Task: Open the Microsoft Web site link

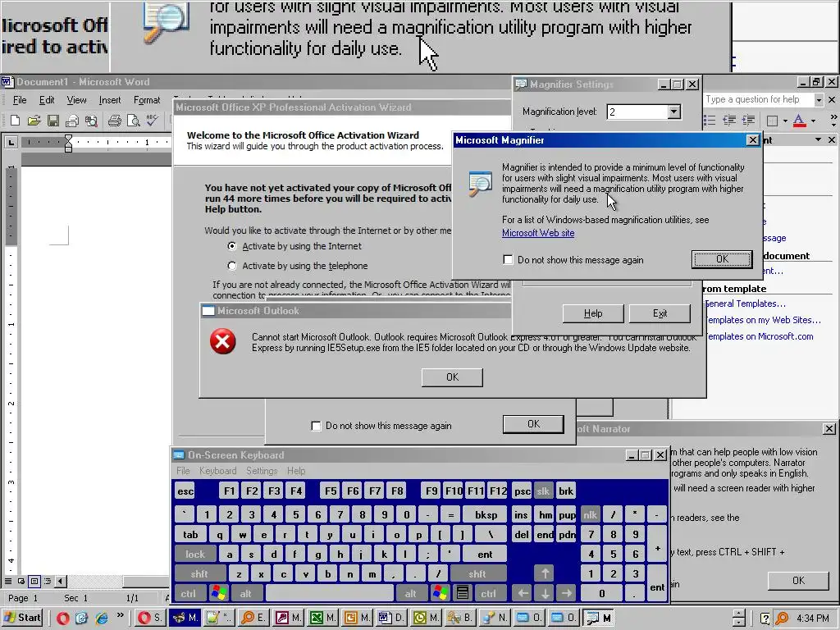Action: (538, 233)
